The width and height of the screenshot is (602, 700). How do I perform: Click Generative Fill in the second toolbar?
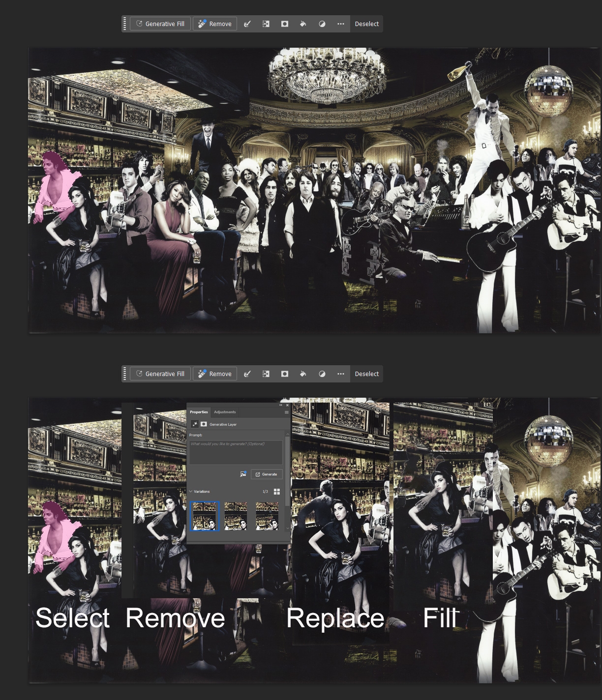(x=160, y=374)
